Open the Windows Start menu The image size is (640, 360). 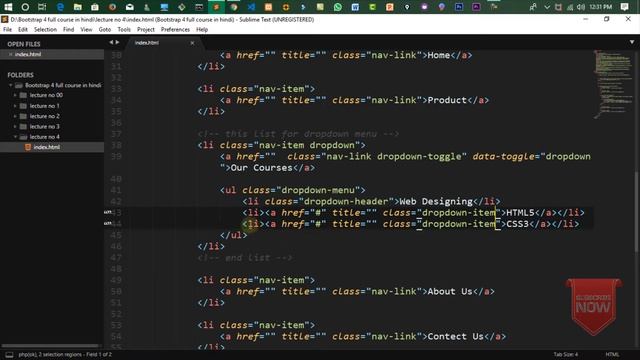click(8, 7)
